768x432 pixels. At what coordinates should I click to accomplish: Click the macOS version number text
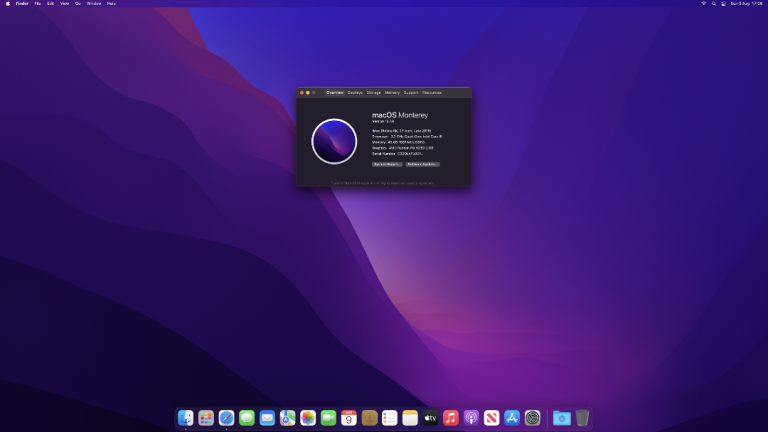click(x=383, y=121)
